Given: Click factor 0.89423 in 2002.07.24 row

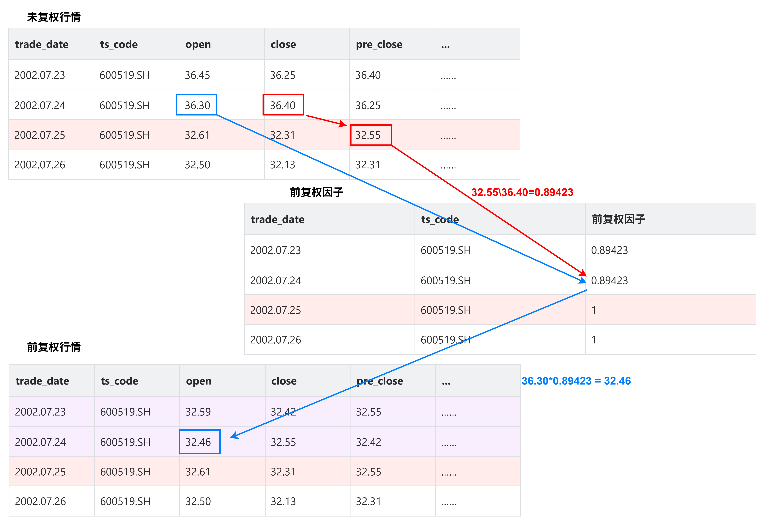Looking at the screenshot, I should click(609, 281).
